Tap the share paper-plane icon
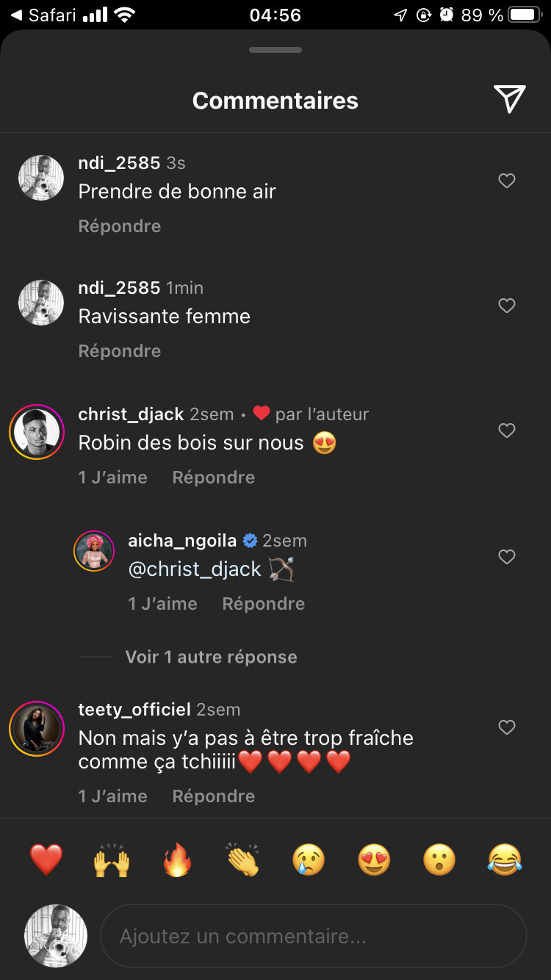 tap(509, 99)
